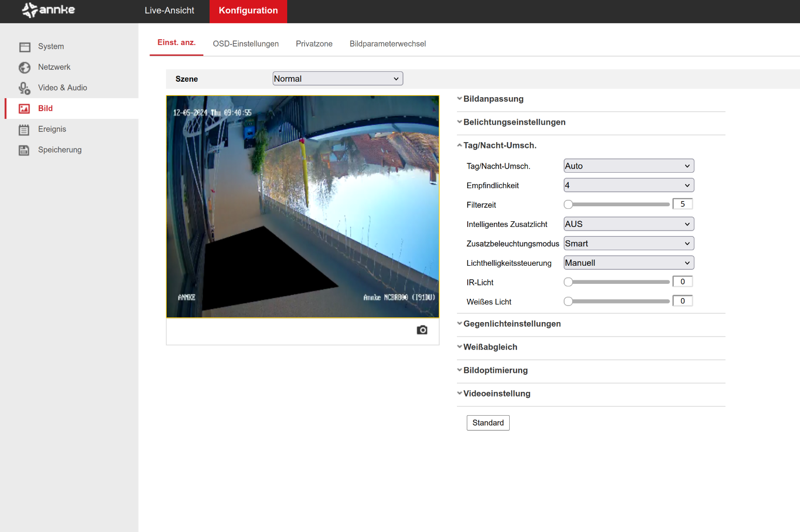This screenshot has width=800, height=532.
Task: Click the annke logo
Action: pos(49,10)
